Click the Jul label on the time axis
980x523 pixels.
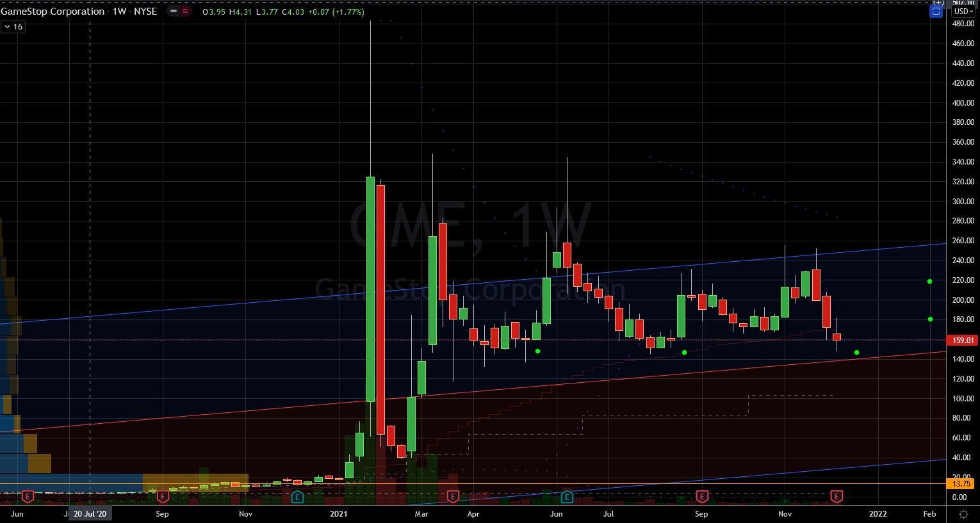coord(608,514)
